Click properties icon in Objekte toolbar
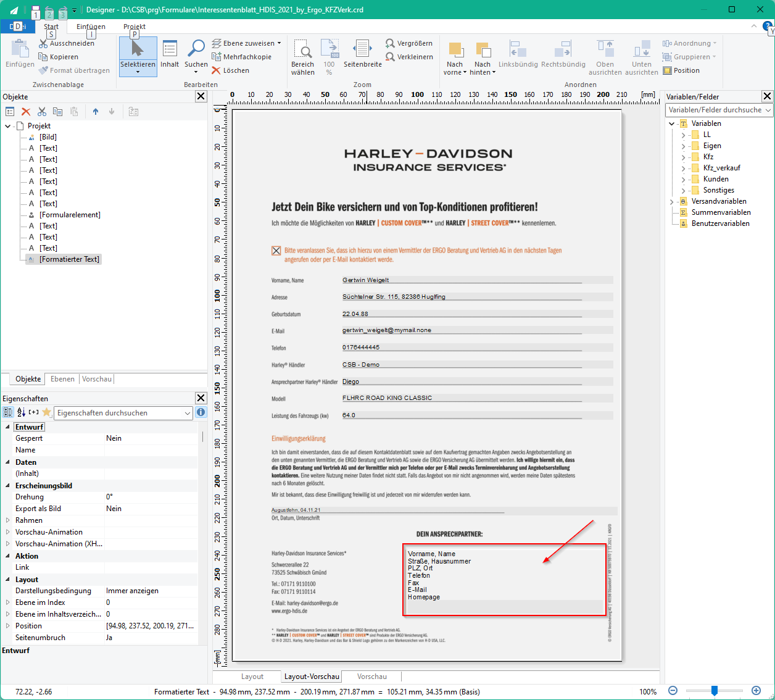The height and width of the screenshot is (700, 775). pyautogui.click(x=10, y=112)
